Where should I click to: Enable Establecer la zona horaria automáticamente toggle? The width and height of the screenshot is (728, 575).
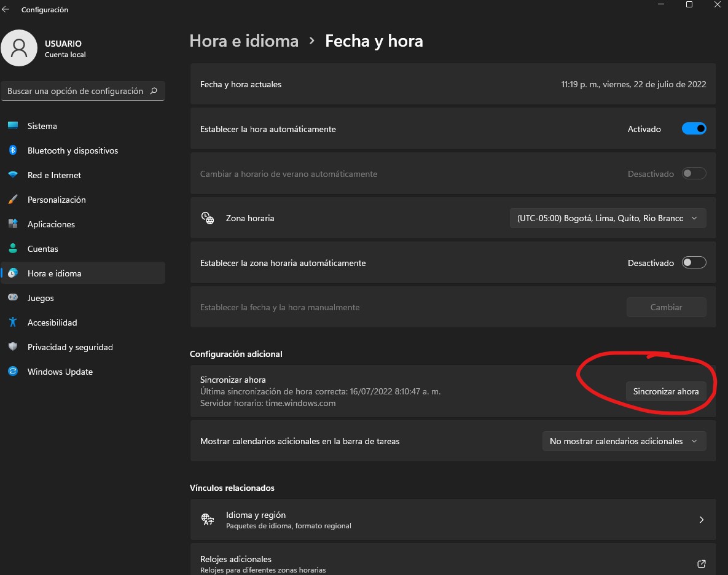pos(694,263)
